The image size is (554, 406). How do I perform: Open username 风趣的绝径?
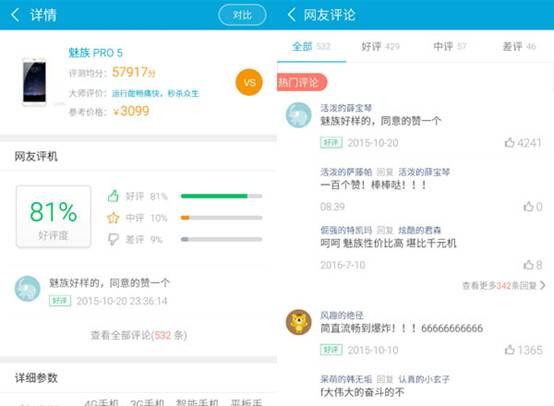(x=342, y=315)
